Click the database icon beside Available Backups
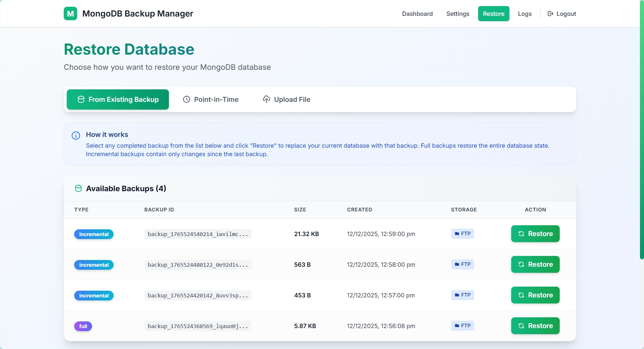Screen dimensions: 644x349 click(78, 188)
